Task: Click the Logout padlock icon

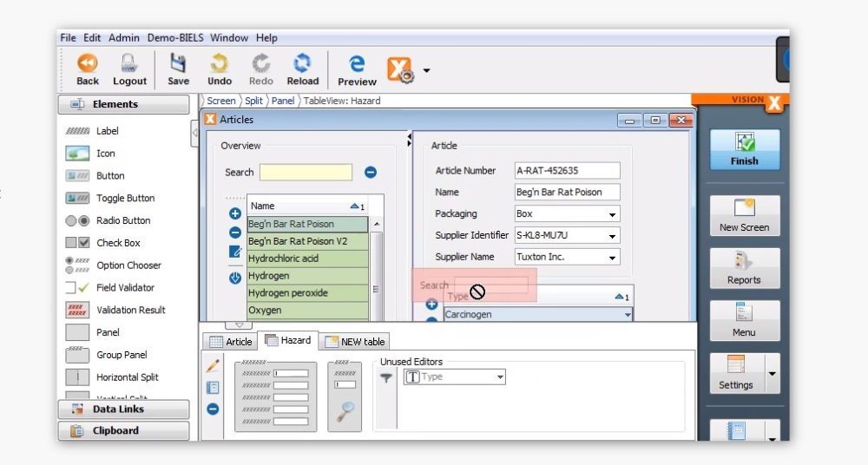Action: click(129, 65)
